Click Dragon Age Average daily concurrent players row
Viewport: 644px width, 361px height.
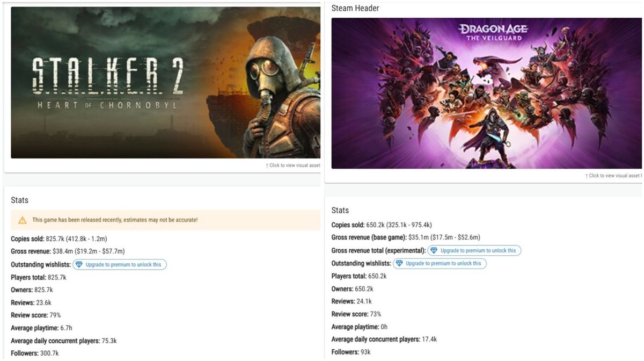[x=384, y=340]
